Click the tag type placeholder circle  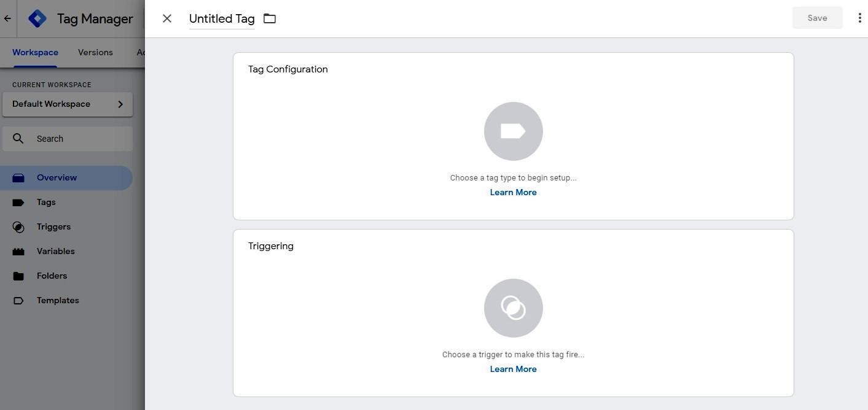pos(513,131)
